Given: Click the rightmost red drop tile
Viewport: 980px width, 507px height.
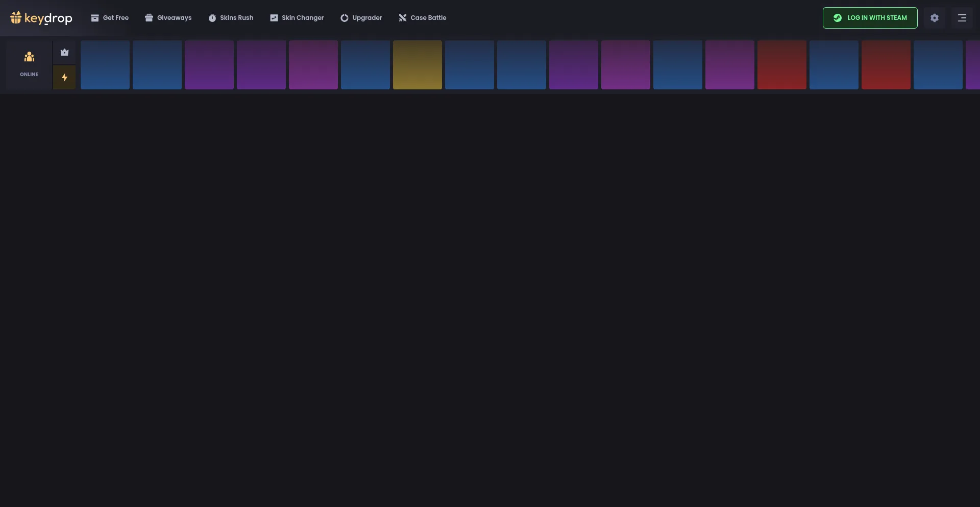Looking at the screenshot, I should point(886,65).
